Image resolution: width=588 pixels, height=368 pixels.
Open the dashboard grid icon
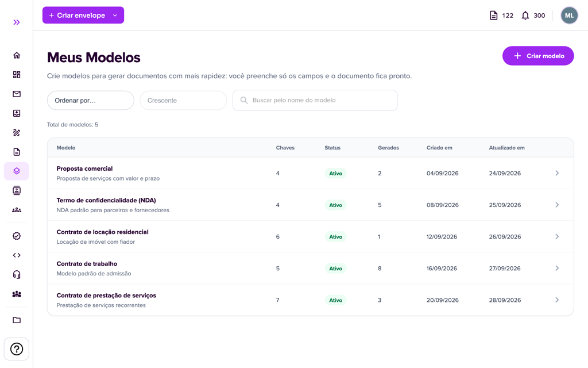pos(17,75)
